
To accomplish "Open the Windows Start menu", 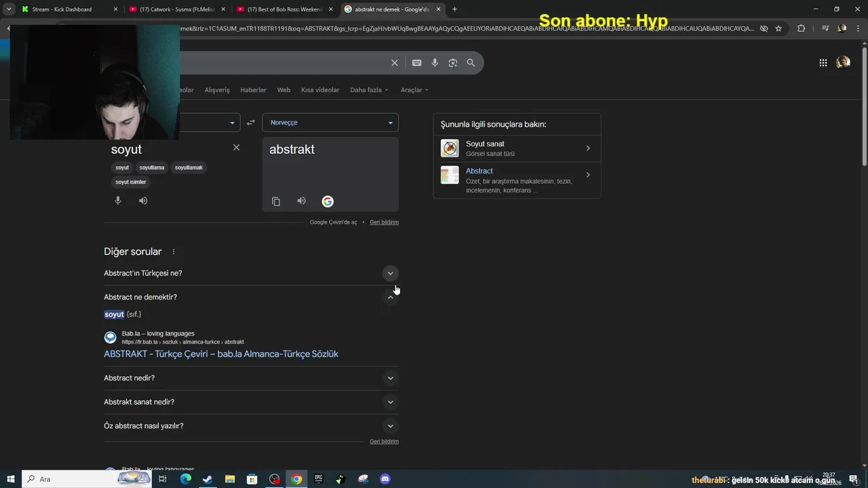I will tap(10, 479).
